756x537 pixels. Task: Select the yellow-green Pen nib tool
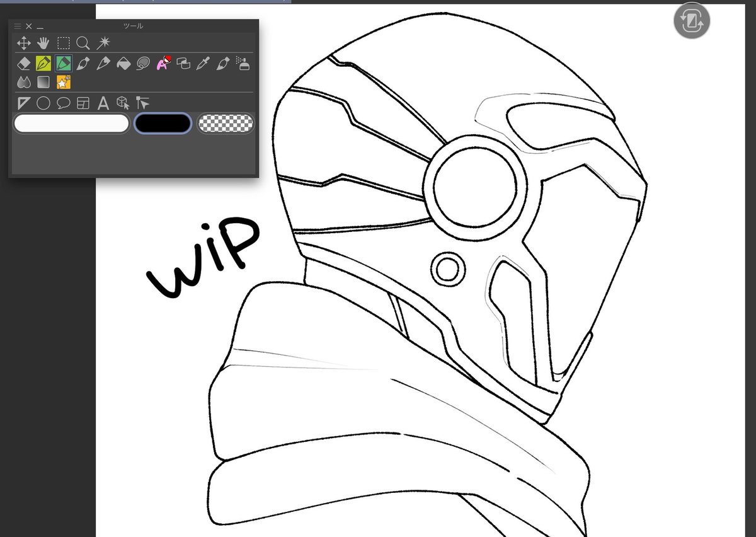coord(43,63)
